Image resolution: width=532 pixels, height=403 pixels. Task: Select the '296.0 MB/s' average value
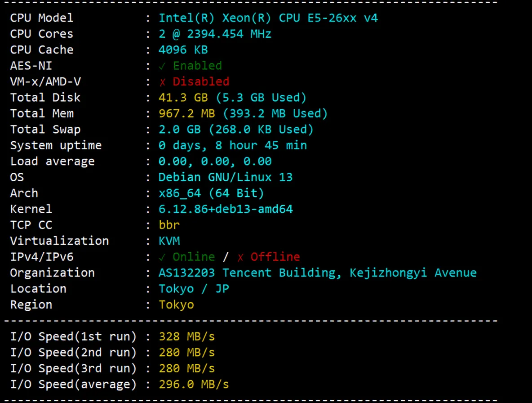coord(194,385)
